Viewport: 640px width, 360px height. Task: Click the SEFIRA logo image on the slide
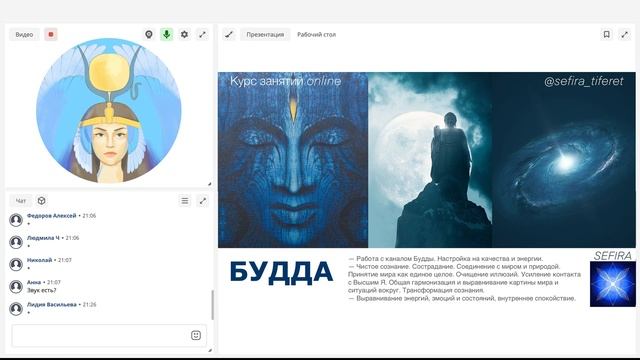click(x=613, y=284)
